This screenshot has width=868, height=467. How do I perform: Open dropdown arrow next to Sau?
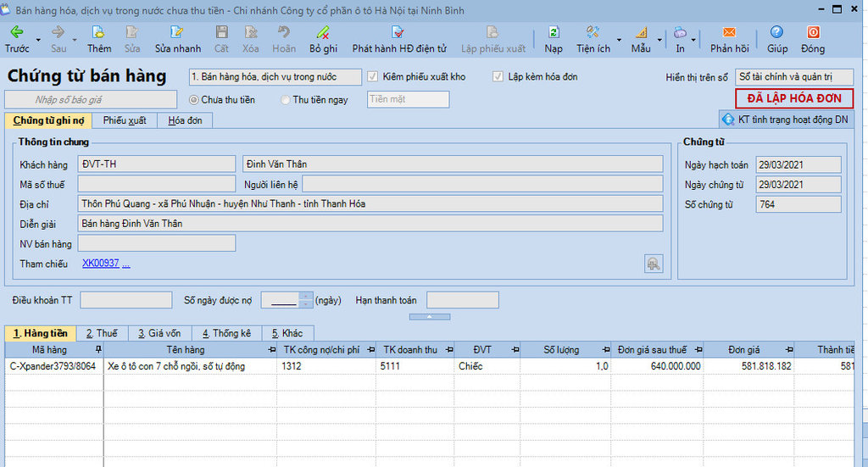click(x=75, y=40)
